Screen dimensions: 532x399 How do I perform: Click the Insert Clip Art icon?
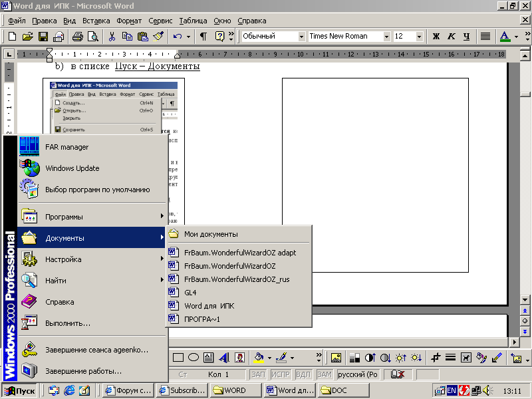[239, 358]
